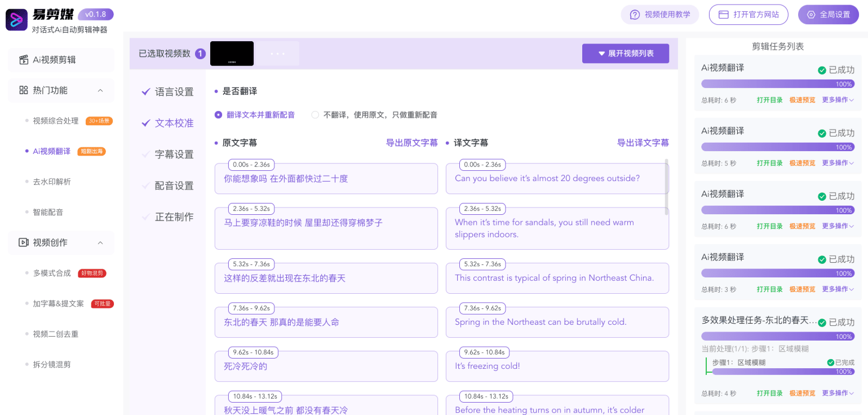868x415 pixels.
Task: Click the ellipsis placeholder next to video thumbnail
Action: (x=278, y=54)
